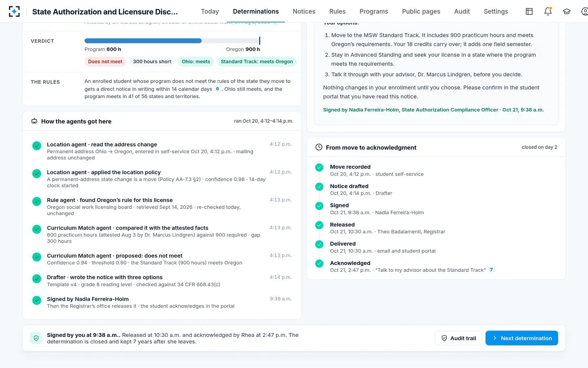Click check icon for Location agent read the address change
The image size is (588, 368).
(37, 146)
